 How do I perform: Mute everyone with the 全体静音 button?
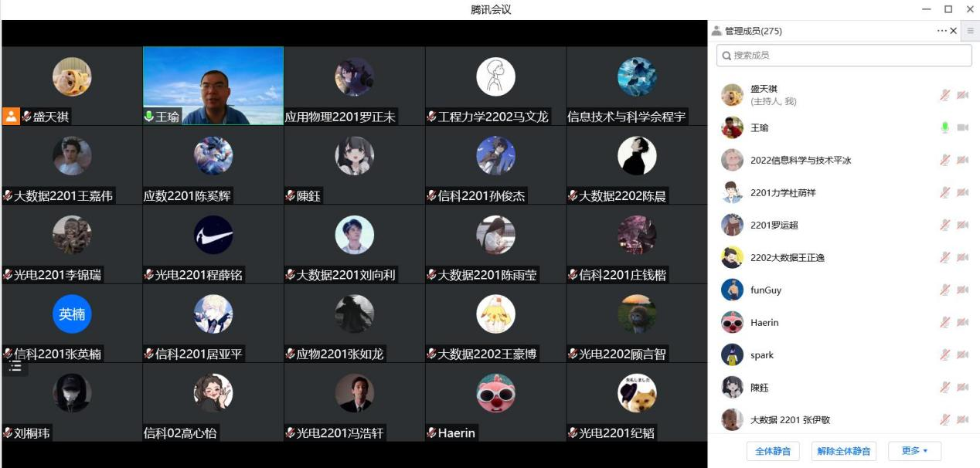pyautogui.click(x=773, y=451)
